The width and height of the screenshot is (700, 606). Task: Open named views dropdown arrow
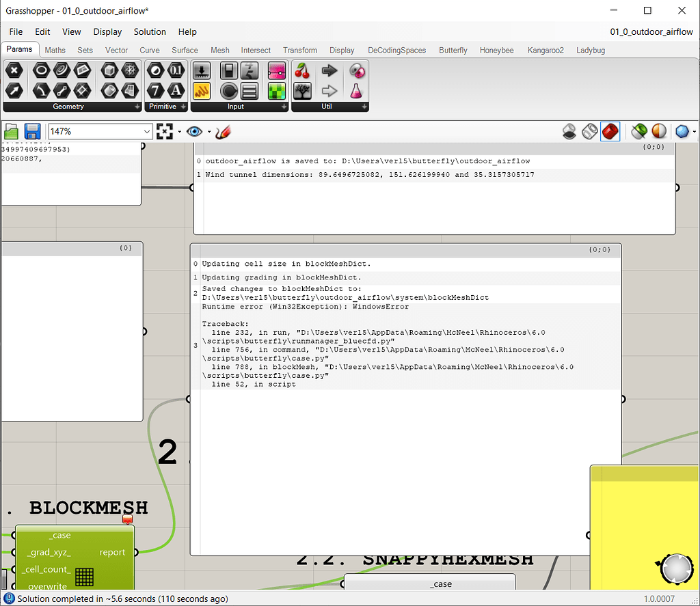[209, 132]
